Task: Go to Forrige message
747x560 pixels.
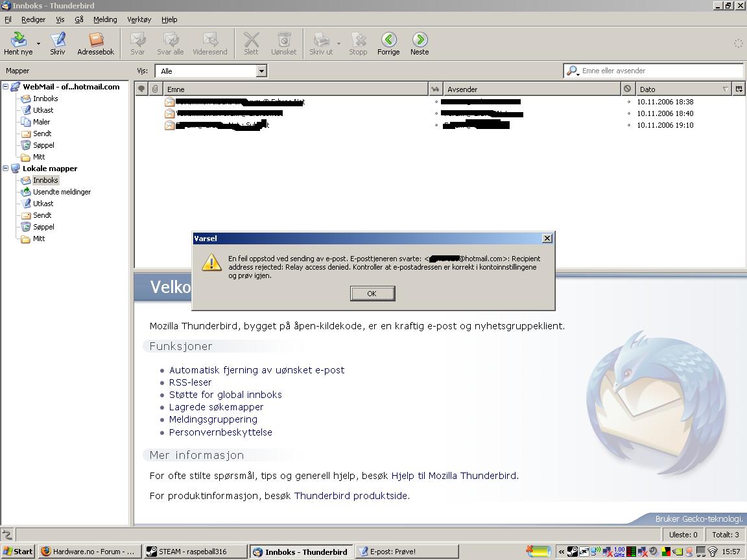Action: [389, 43]
